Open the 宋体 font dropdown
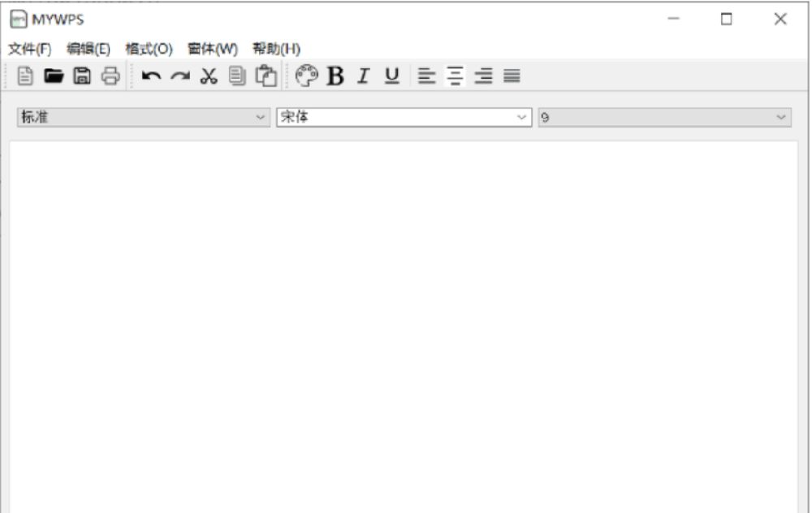The height and width of the screenshot is (513, 812). pyautogui.click(x=522, y=117)
